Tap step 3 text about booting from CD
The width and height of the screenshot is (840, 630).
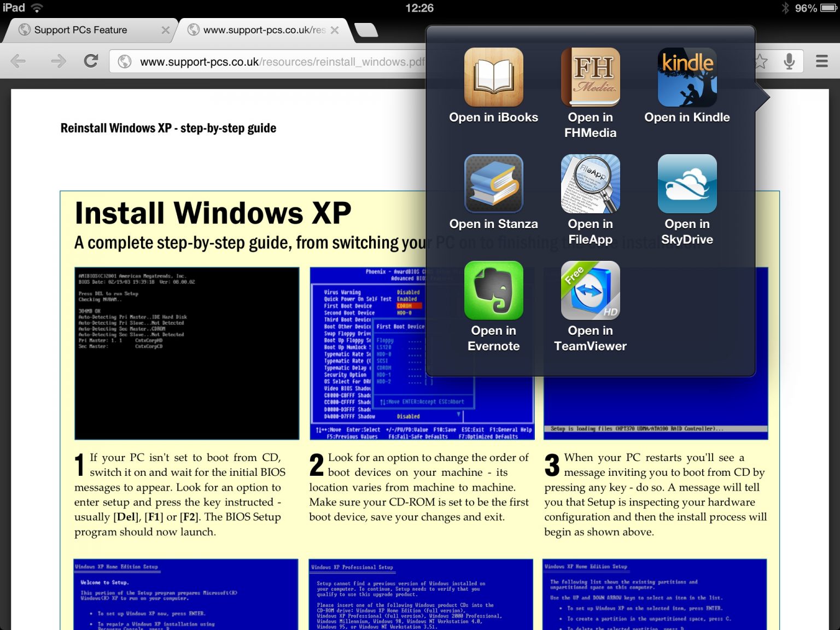[x=655, y=494]
